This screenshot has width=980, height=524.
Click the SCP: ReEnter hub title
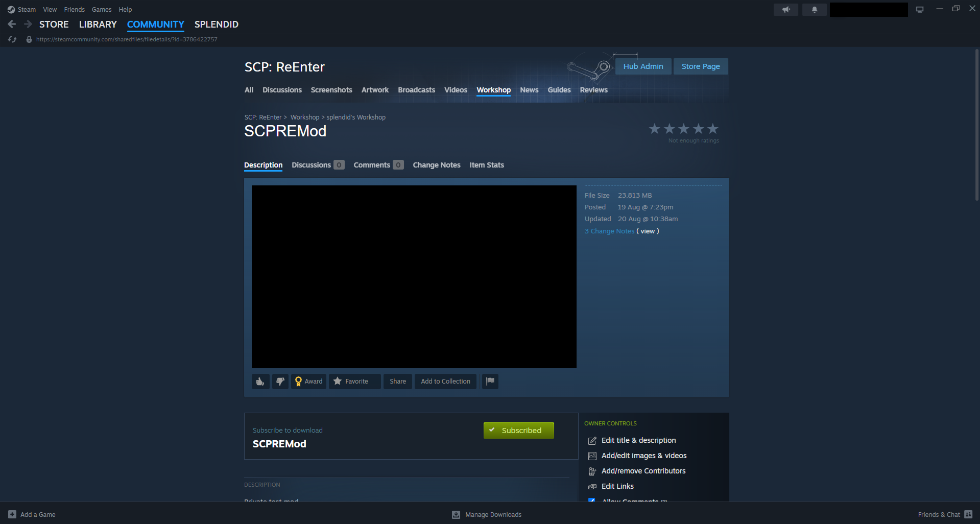[284, 67]
